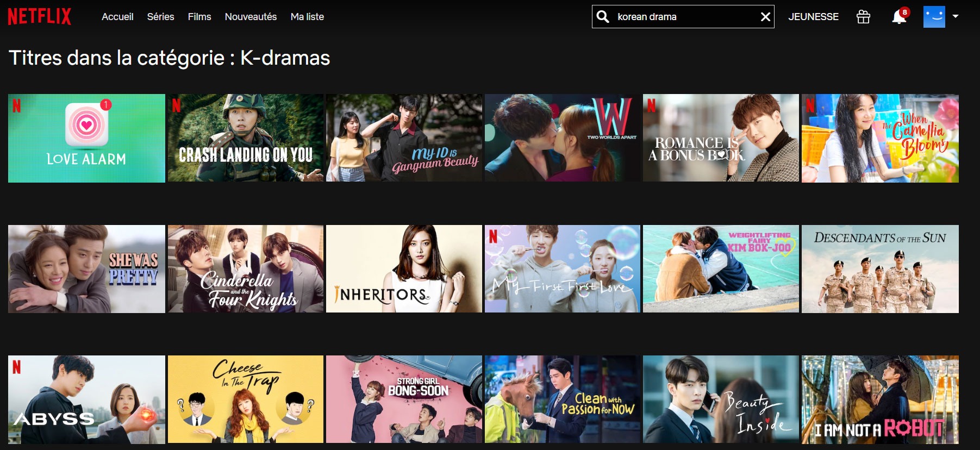Click the JEUNESSE link
This screenshot has width=980, height=450.
click(813, 17)
